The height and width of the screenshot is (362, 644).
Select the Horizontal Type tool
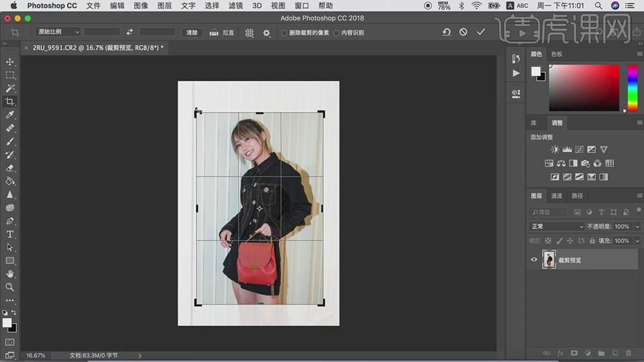tap(10, 235)
